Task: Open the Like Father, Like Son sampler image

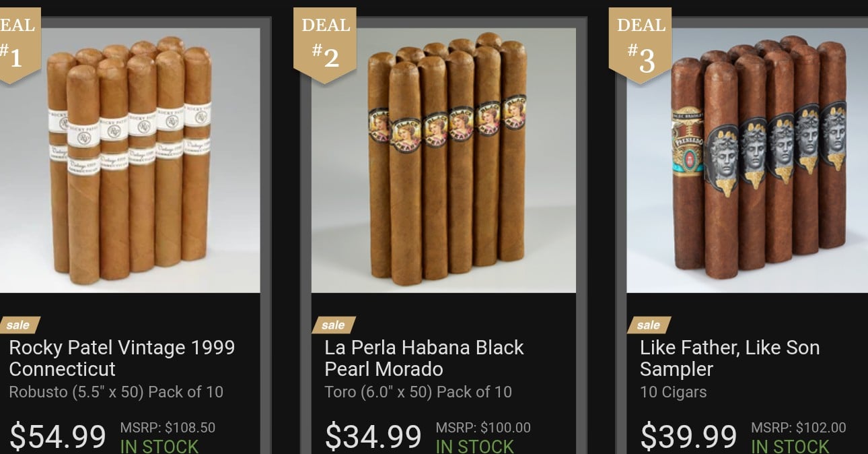Action: click(748, 160)
